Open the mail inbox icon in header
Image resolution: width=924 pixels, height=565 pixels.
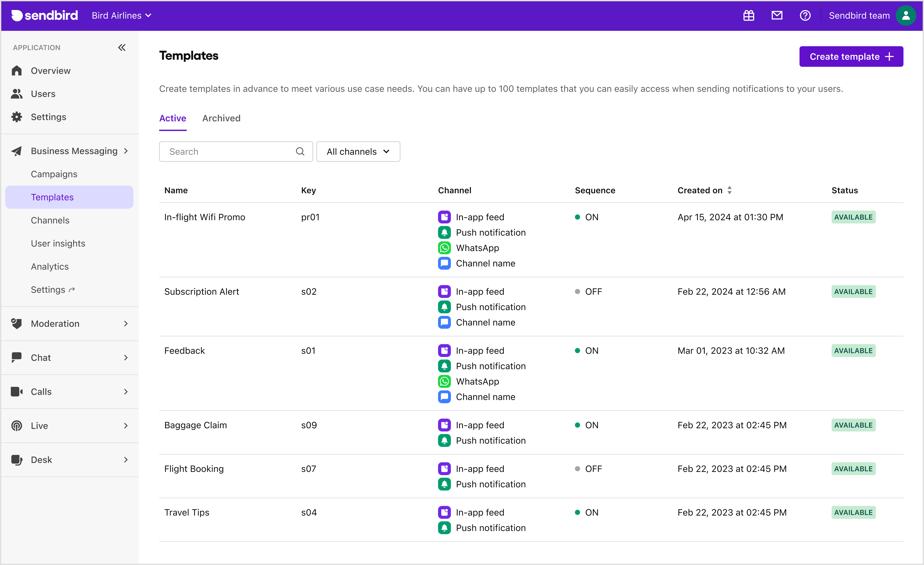777,15
